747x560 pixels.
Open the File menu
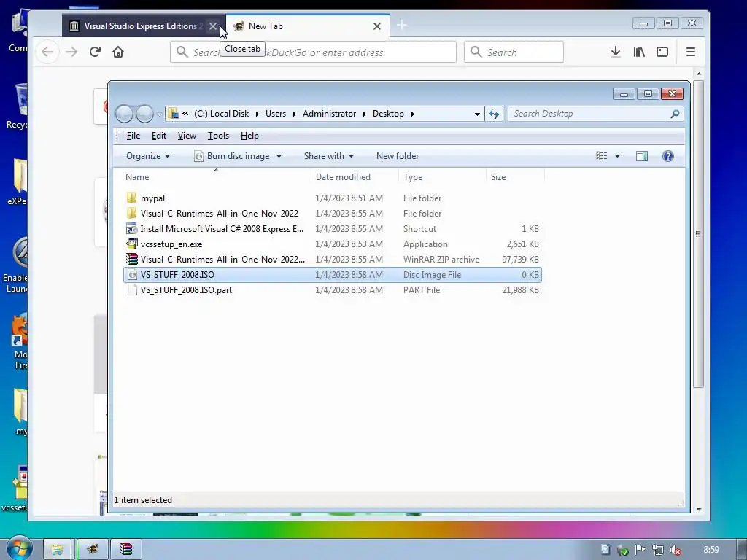(x=133, y=136)
